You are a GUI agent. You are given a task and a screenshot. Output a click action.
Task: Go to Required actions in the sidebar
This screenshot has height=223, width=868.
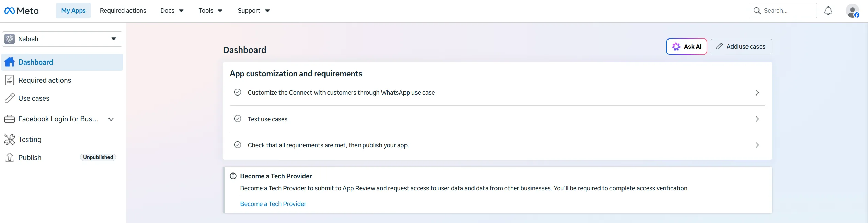click(x=62, y=80)
